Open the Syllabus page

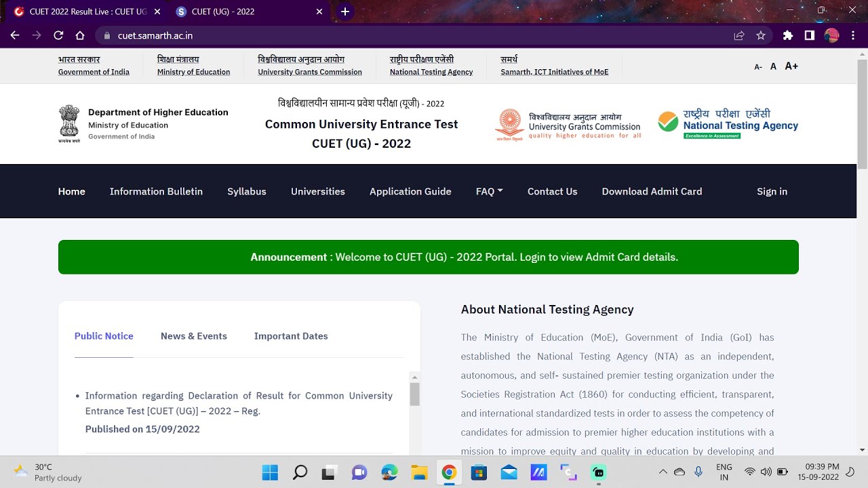coord(247,191)
